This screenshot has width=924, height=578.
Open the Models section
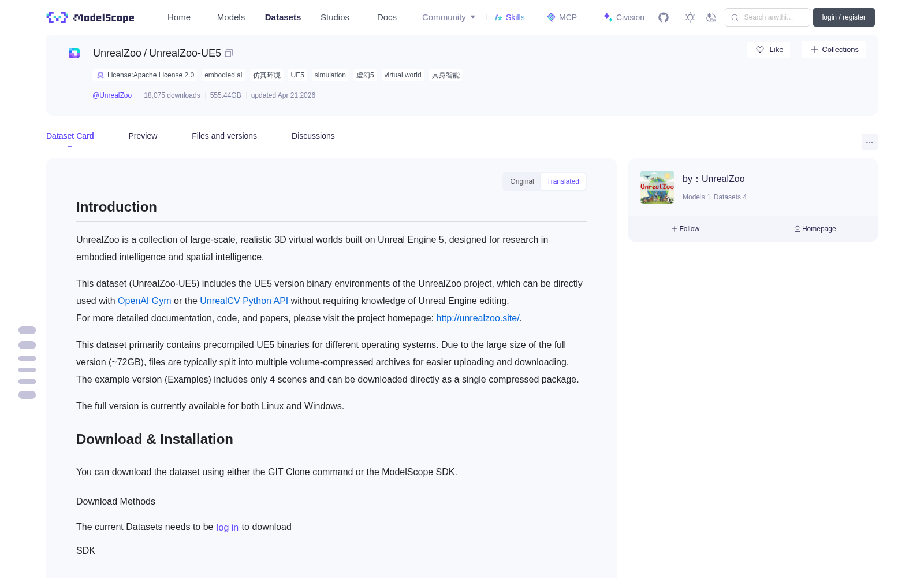point(231,17)
